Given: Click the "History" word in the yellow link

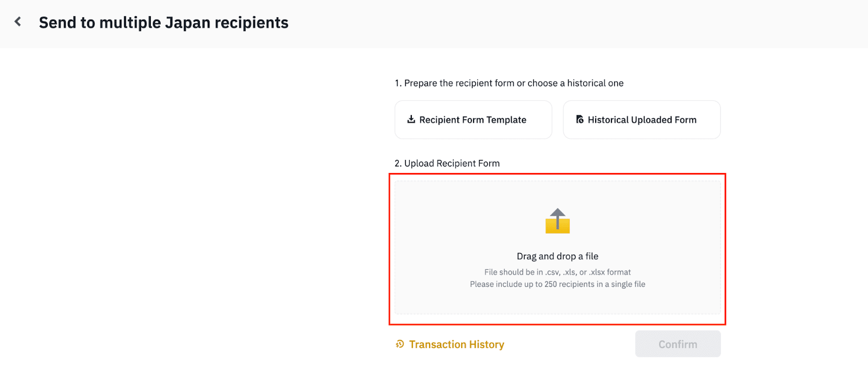Looking at the screenshot, I should coord(487,344).
